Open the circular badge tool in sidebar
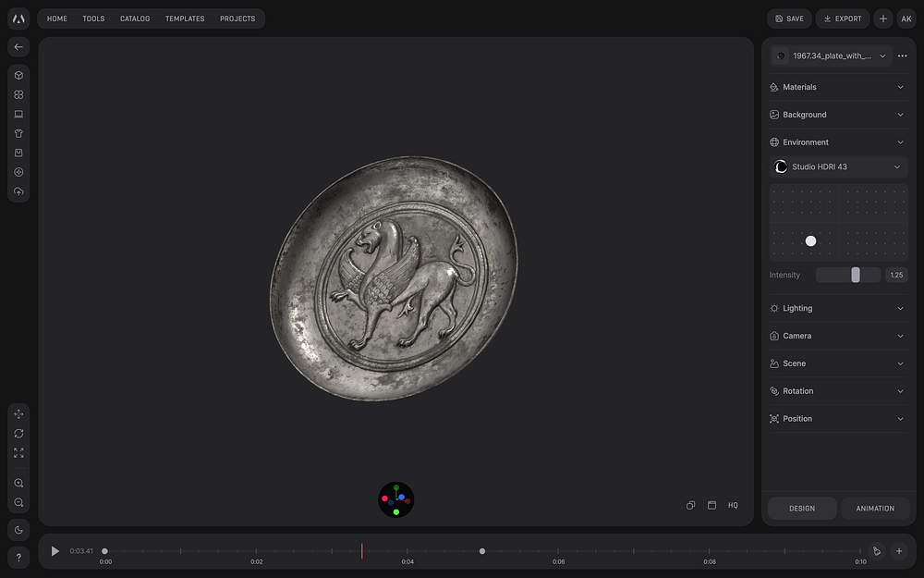Viewport: 924px width, 578px height. pyautogui.click(x=18, y=172)
